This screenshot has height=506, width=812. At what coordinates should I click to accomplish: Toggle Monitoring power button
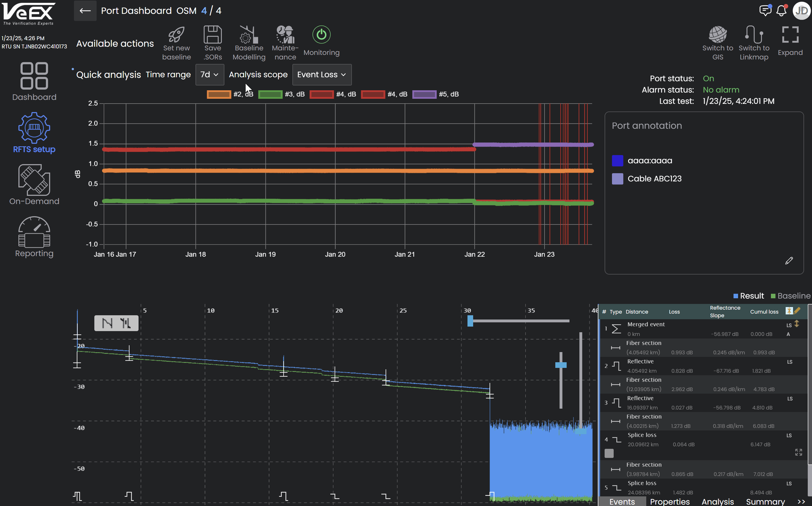click(x=321, y=35)
